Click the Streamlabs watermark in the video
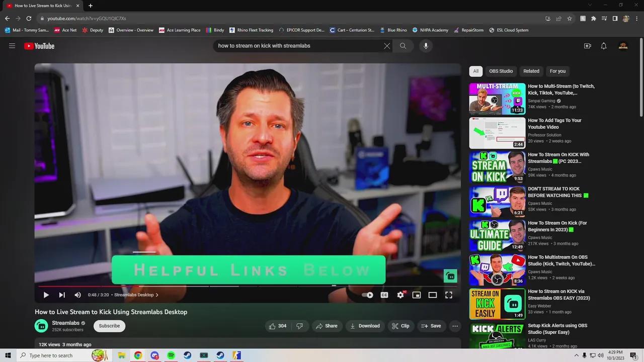 (450, 276)
